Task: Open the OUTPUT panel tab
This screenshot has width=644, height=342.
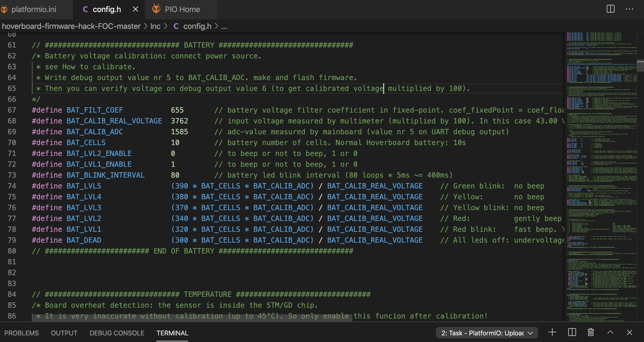Action: [64, 333]
